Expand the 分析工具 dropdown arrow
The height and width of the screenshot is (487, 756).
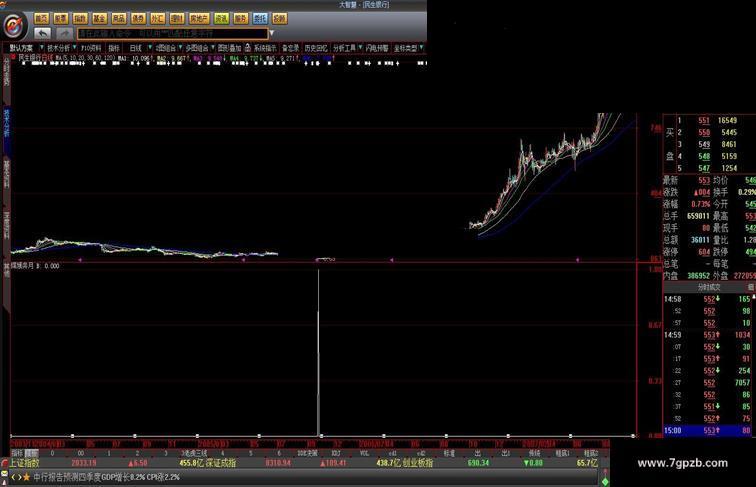[x=360, y=47]
